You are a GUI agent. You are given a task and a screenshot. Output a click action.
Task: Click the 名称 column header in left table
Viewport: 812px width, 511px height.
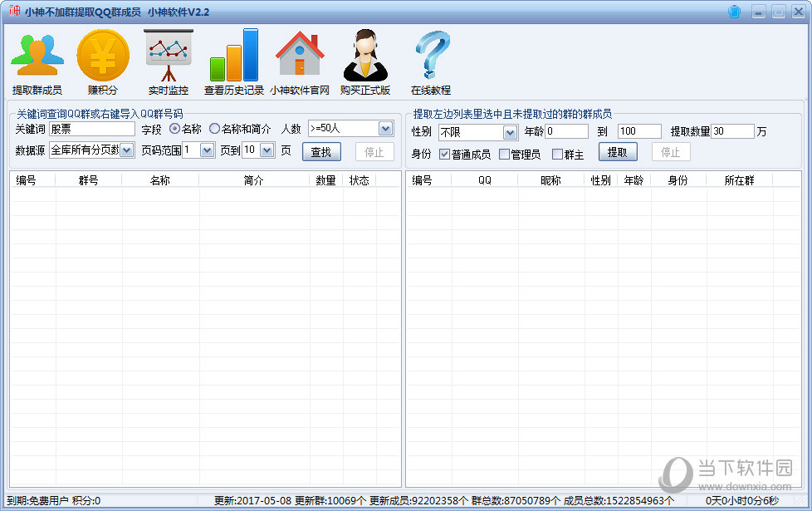[x=160, y=179]
